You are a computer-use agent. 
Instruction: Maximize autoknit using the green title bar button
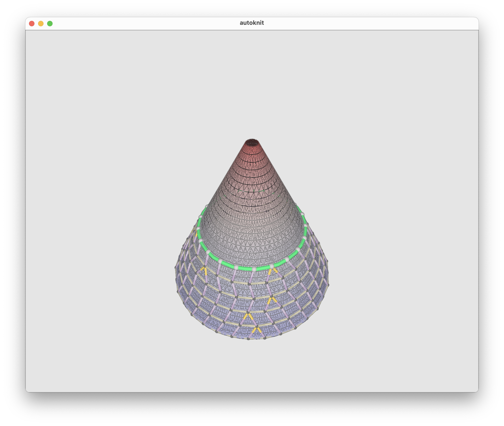[50, 23]
